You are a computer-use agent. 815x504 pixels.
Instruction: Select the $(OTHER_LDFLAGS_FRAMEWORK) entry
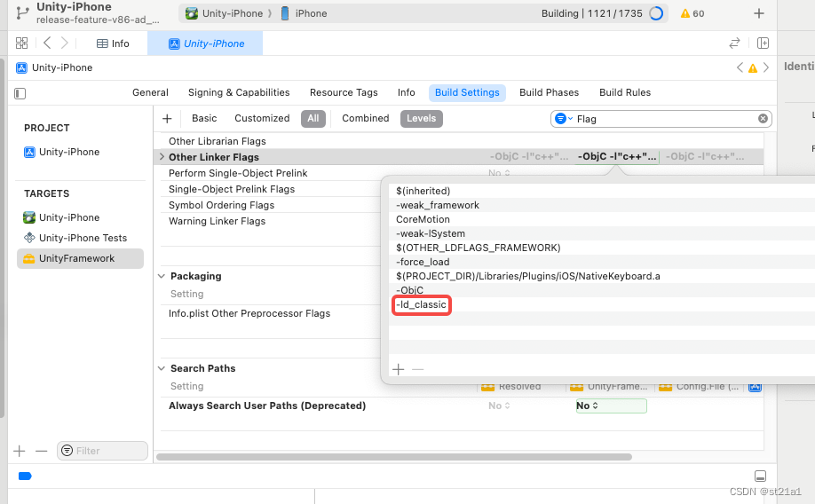point(479,248)
